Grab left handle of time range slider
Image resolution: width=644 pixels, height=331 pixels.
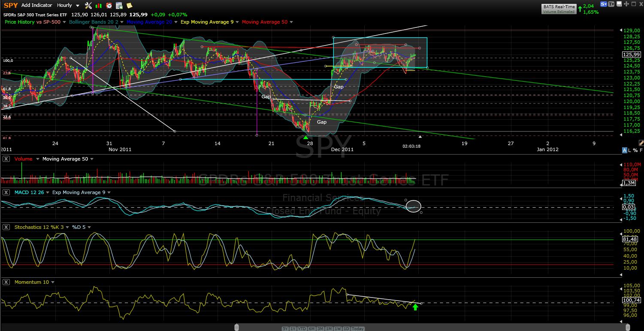pyautogui.click(x=236, y=328)
